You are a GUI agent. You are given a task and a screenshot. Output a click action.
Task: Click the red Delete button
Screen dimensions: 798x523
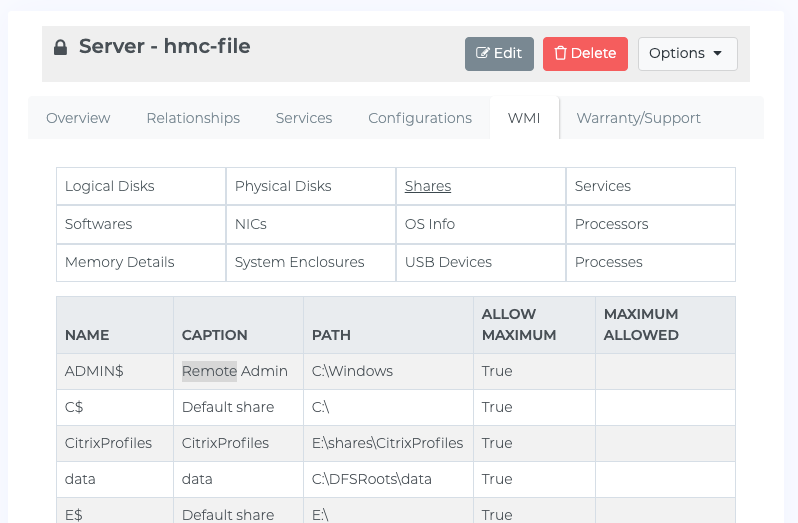[585, 53]
